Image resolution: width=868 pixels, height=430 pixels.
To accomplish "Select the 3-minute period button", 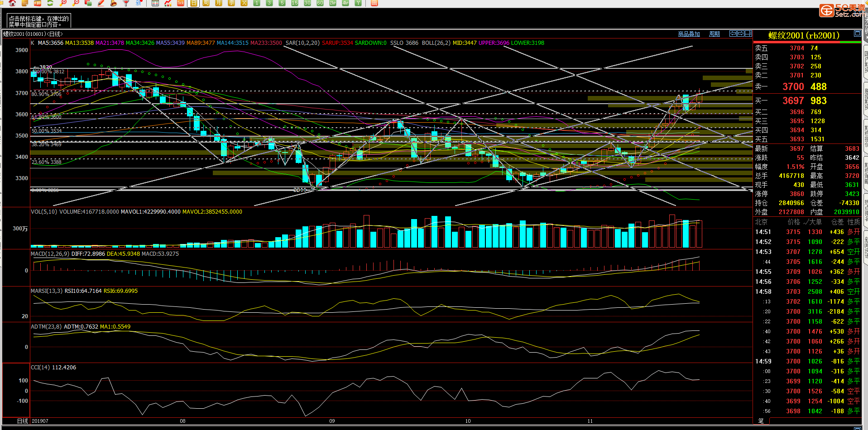I will click(269, 3).
